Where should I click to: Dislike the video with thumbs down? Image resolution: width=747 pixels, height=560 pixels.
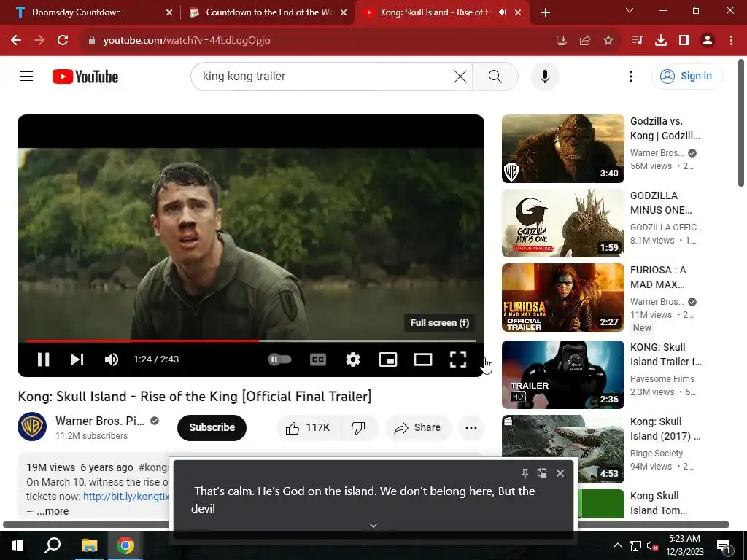click(359, 427)
